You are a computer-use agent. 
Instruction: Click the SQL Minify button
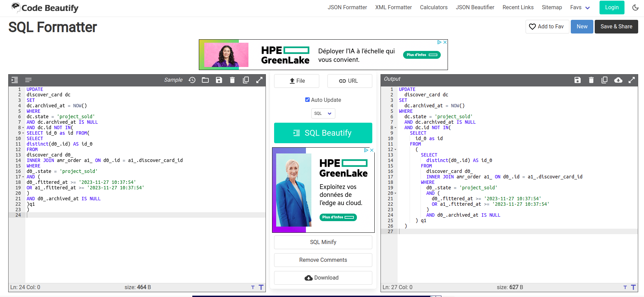pos(323,242)
